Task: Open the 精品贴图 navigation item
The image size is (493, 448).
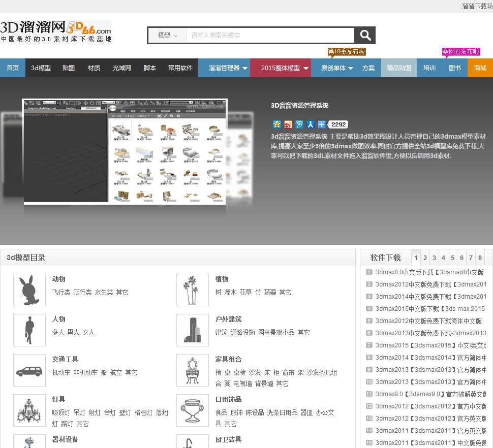Action: pos(399,68)
